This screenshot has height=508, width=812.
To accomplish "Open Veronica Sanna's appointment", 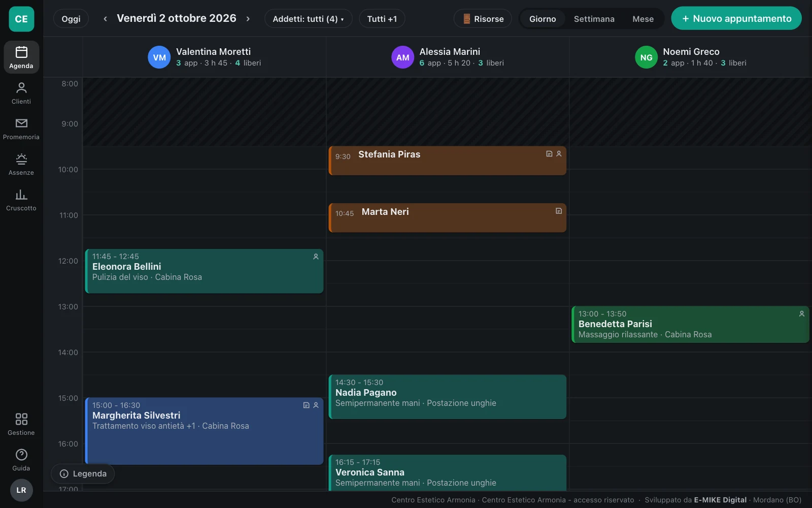I will 448,472.
